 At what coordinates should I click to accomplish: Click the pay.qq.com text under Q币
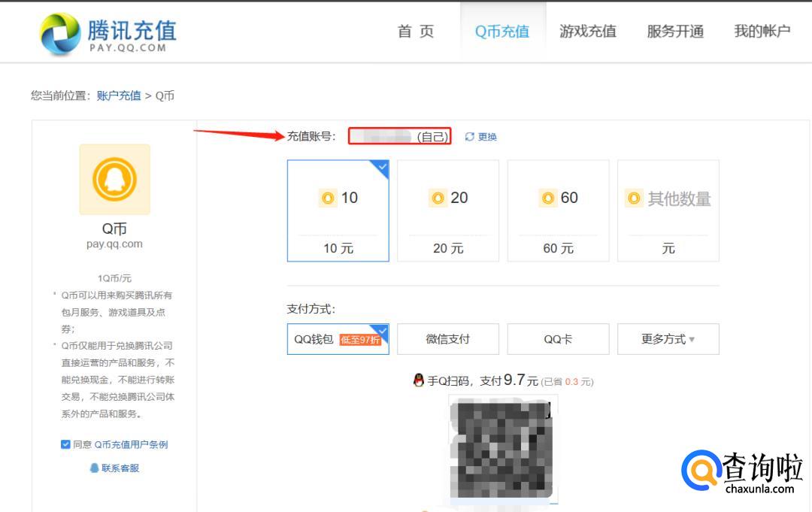point(114,244)
